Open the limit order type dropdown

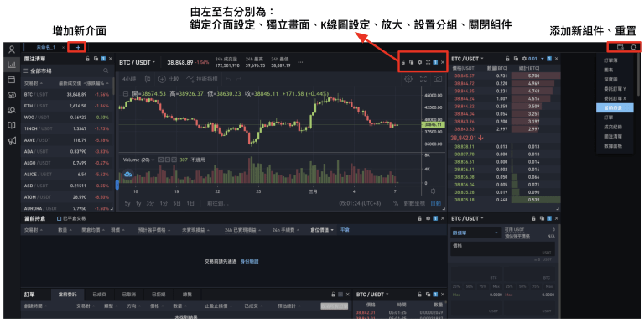tap(475, 233)
